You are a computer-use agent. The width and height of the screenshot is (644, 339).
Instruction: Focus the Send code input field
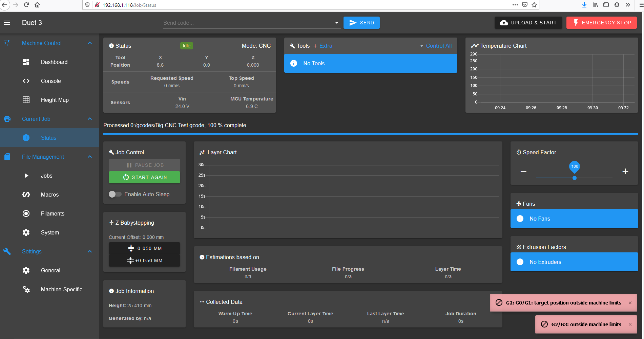pyautogui.click(x=248, y=23)
